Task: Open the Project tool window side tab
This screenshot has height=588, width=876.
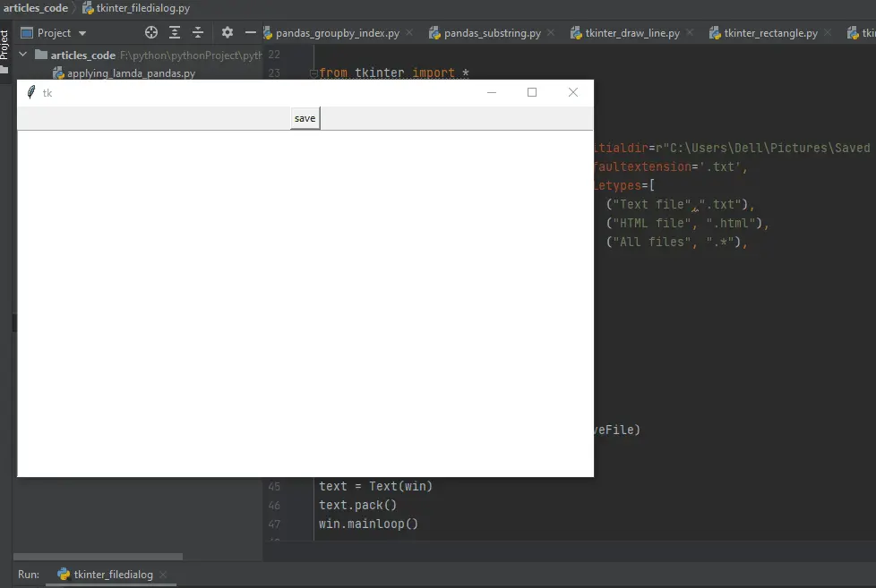Action: point(4,51)
